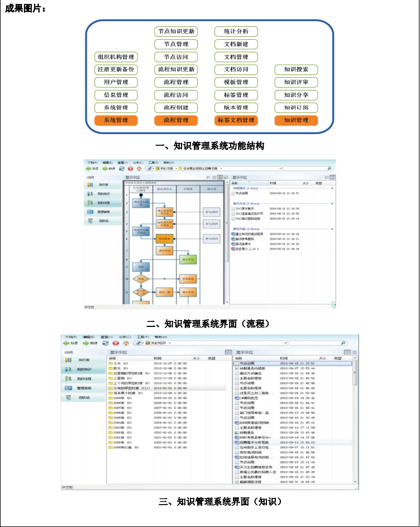Click the refresh icon in the flow window toolbar
The width and height of the screenshot is (420, 527).
pos(122,168)
